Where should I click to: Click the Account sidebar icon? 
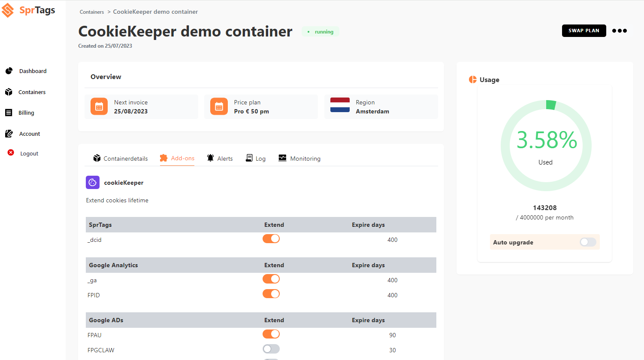click(x=9, y=133)
